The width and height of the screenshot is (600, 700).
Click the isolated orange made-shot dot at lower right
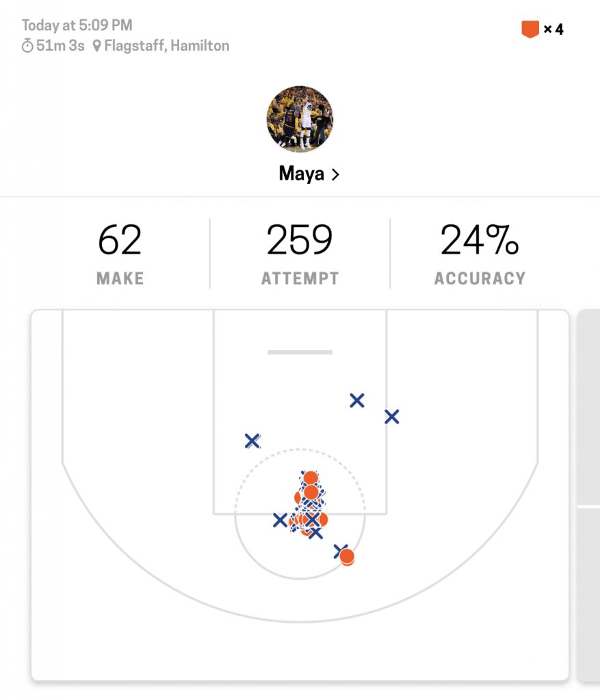pyautogui.click(x=347, y=557)
